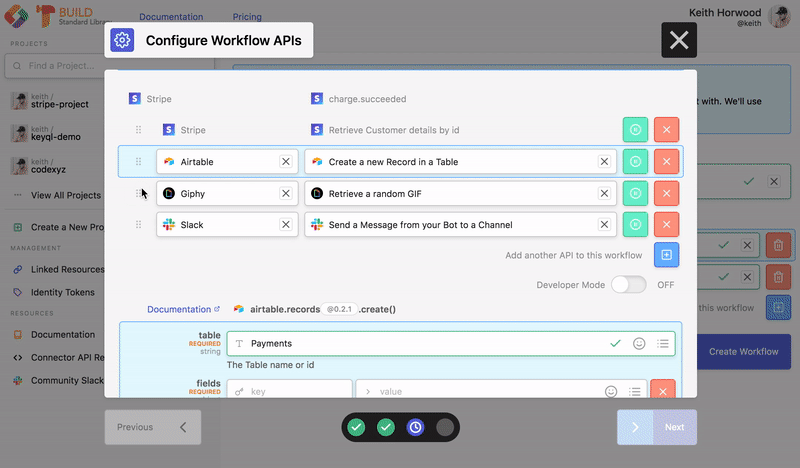This screenshot has width=800, height=468.
Task: Remove the Giphy step with red X
Action: (666, 193)
